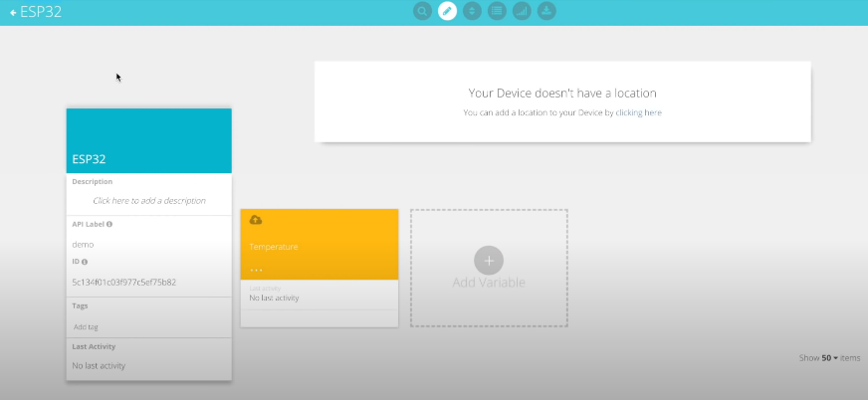868x400 pixels.
Task: Go back using the arrow beside ESP32 title
Action: point(13,12)
